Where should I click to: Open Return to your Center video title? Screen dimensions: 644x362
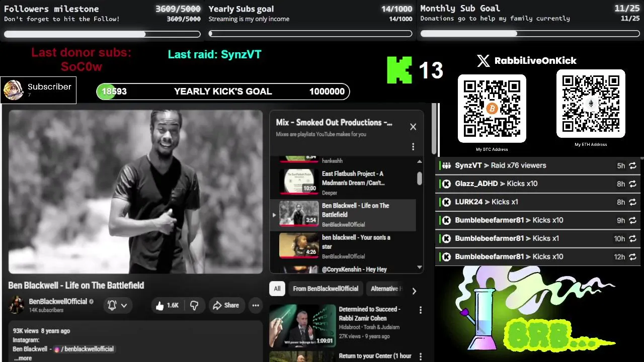tap(375, 356)
